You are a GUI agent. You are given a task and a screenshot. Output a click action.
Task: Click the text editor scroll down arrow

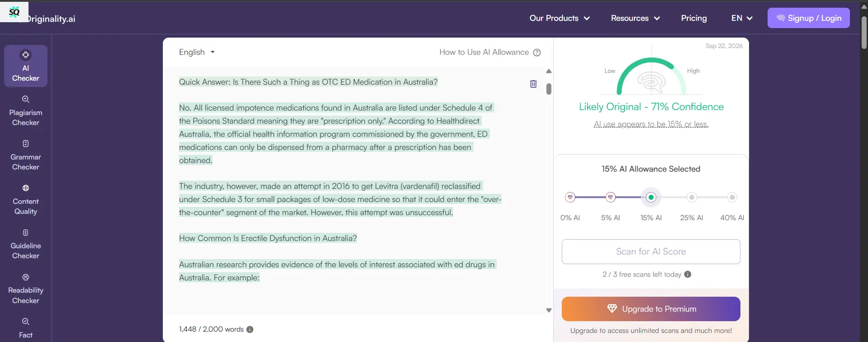(x=549, y=310)
